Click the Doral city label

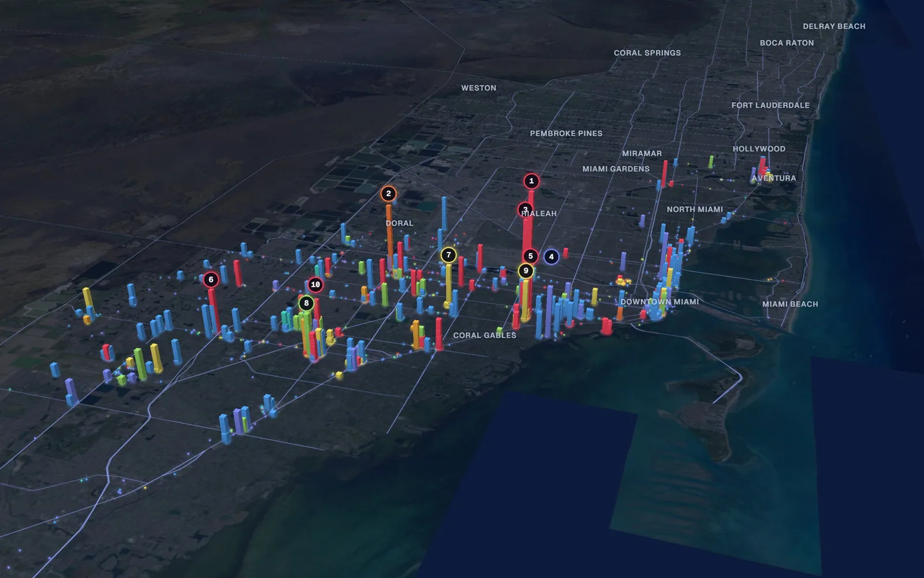coord(400,223)
